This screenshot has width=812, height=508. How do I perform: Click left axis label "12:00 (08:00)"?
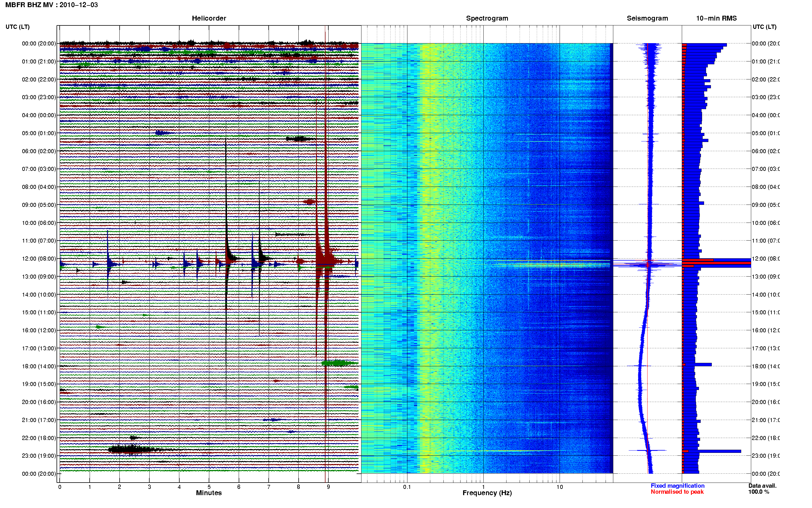[x=39, y=258]
